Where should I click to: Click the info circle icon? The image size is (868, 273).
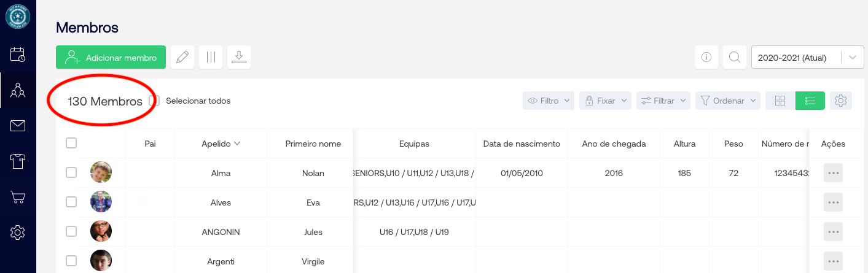coord(706,58)
